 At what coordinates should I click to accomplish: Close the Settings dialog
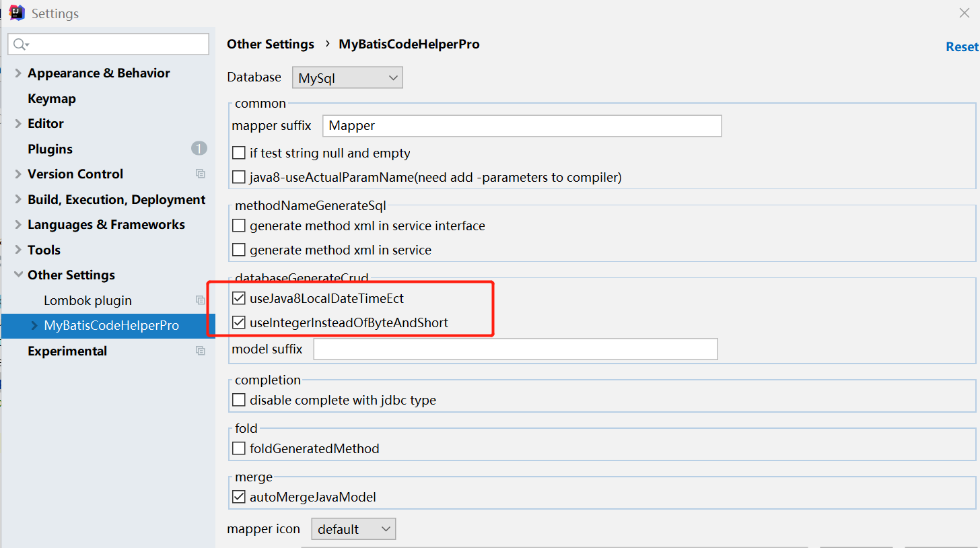point(964,13)
